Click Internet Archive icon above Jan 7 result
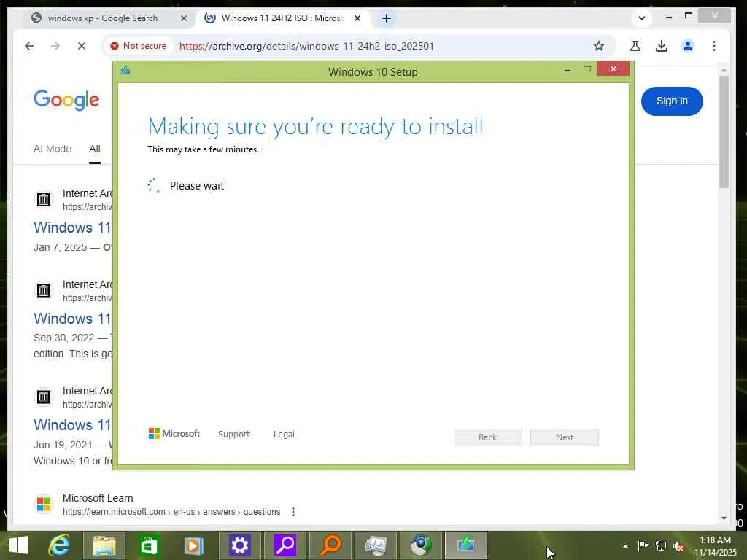 point(44,200)
